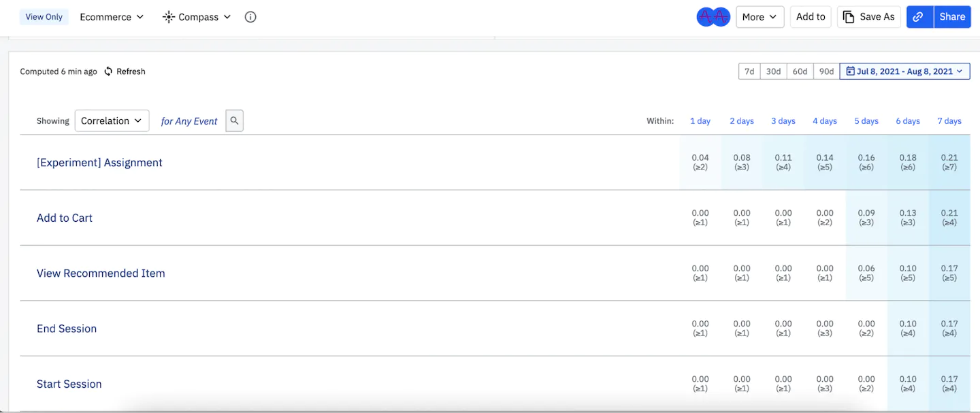Click Experiment Assignment 2 days cell 0.08
The width and height of the screenshot is (980, 413).
click(742, 163)
